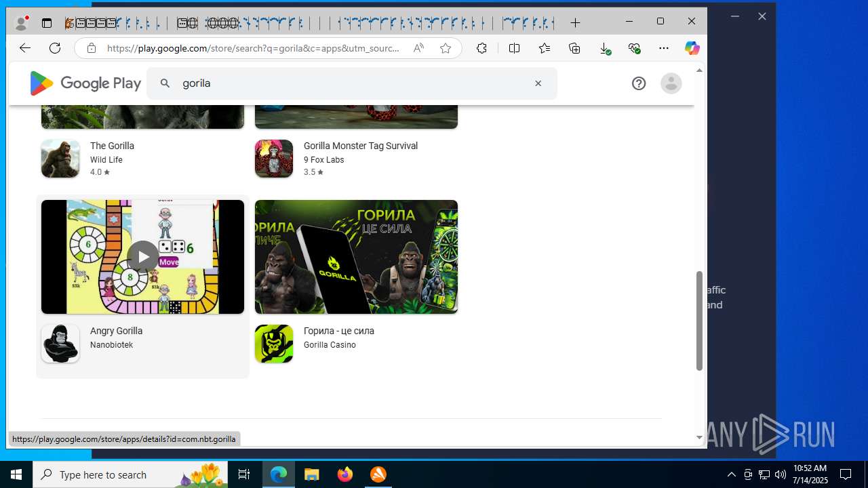The image size is (868, 488).
Task: Open the Angry Gorilla app icon
Action: (60, 344)
